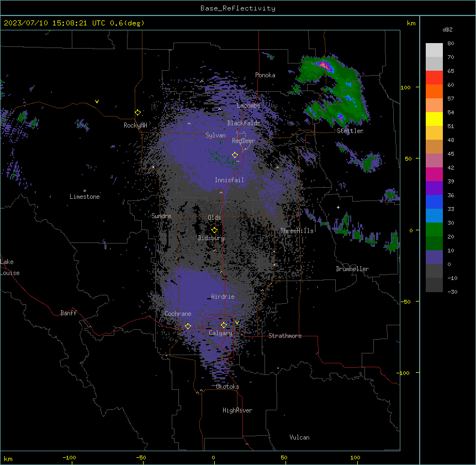The image size is (476, 465).
Task: Select the magenta 39 dBZ legend swatch
Action: coord(434,174)
